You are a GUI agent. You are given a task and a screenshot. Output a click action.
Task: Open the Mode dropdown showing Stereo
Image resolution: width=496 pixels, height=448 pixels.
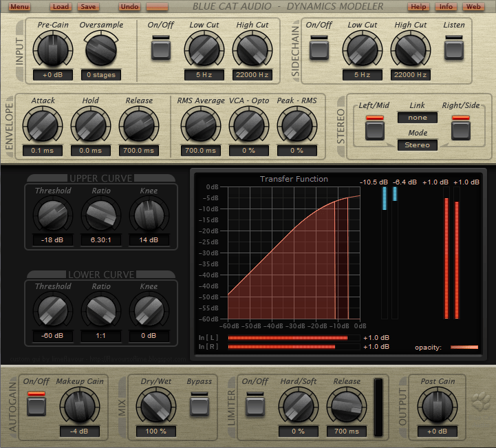[418, 145]
